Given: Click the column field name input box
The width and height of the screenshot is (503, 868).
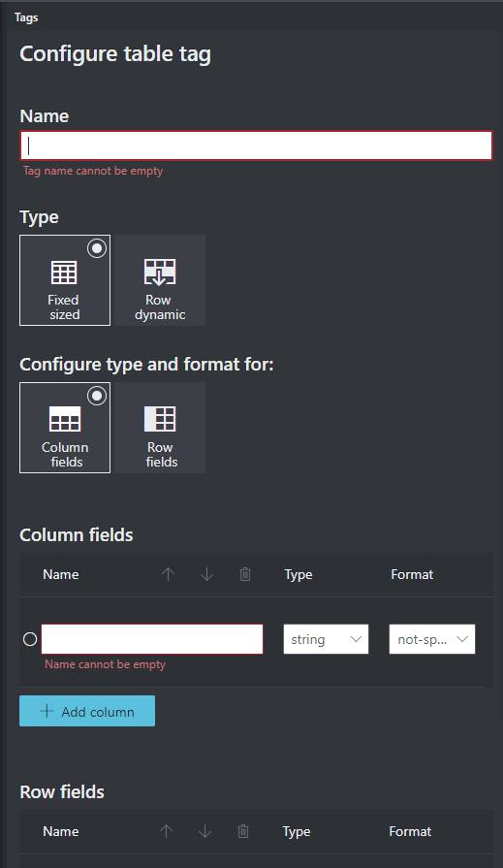Looking at the screenshot, I should coord(152,639).
